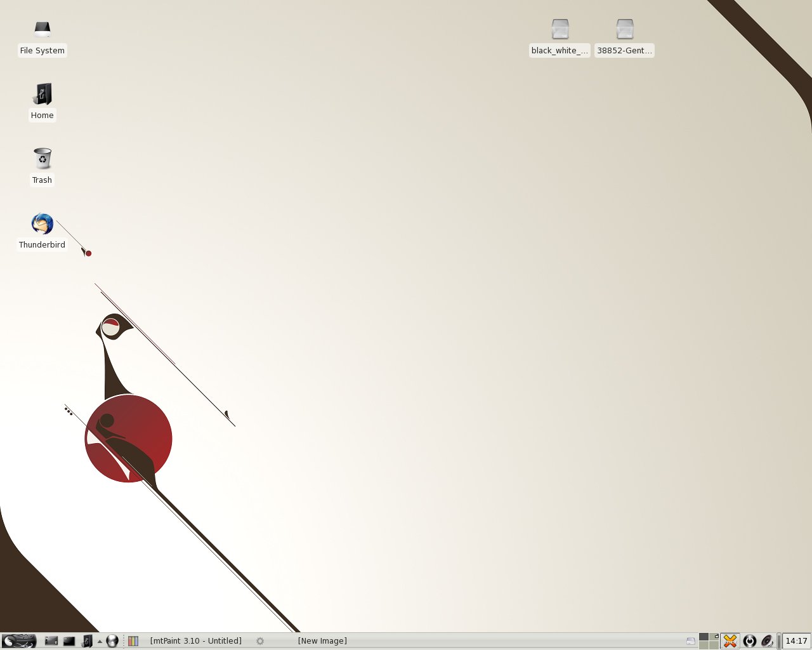Click the removable drive icon in panel
Viewport: 812px width, 650px height.
point(691,641)
